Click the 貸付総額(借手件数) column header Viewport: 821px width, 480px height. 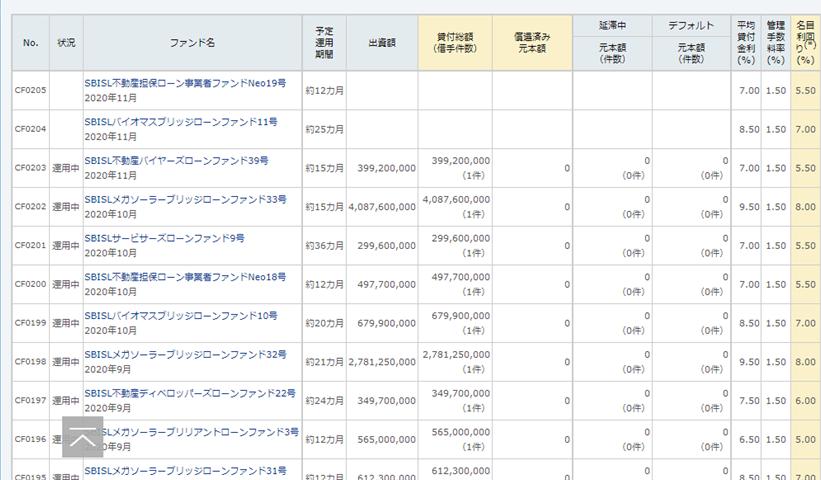point(455,43)
